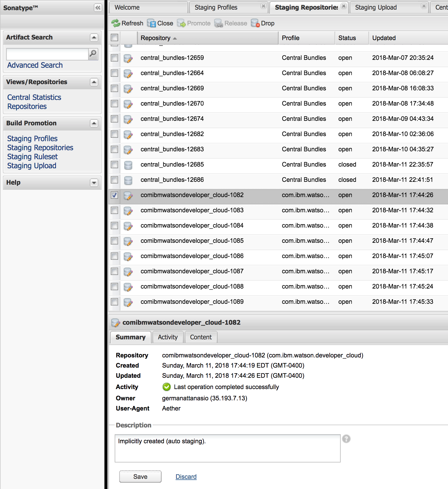The width and height of the screenshot is (448, 489).
Task: Click the Drop repository icon
Action: click(255, 23)
